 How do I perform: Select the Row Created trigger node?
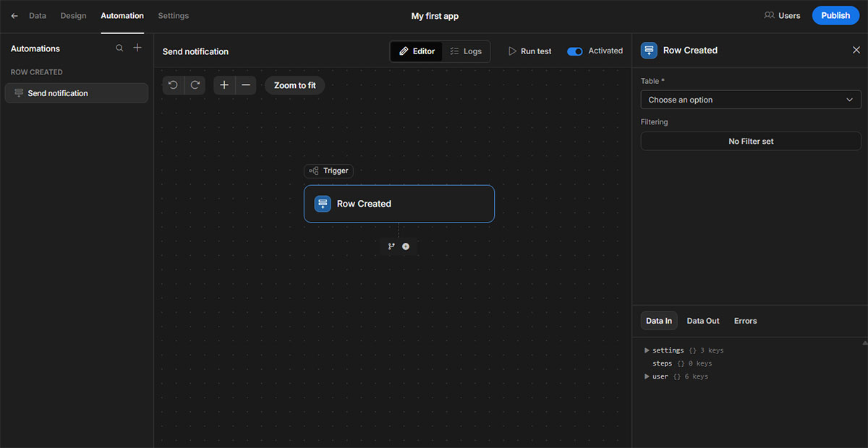(399, 204)
